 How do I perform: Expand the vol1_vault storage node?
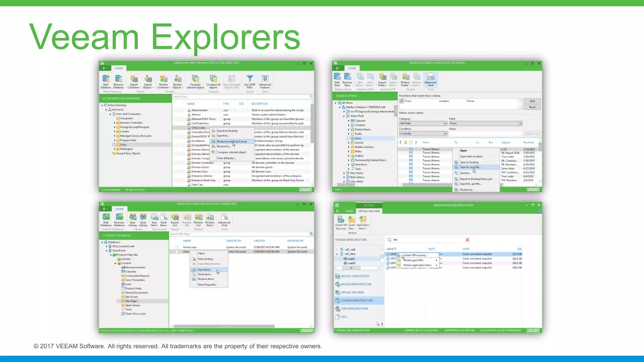pyautogui.click(x=337, y=250)
